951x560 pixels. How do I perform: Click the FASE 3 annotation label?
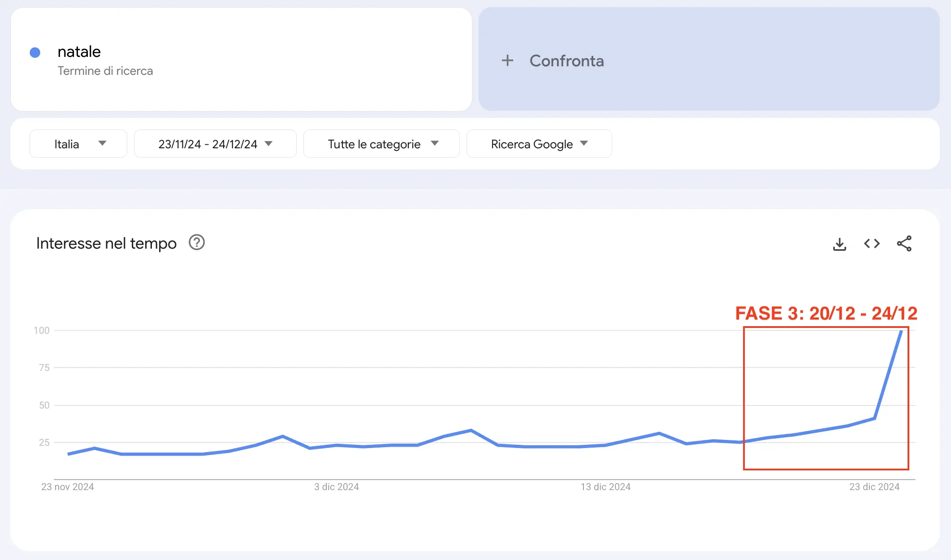(826, 313)
